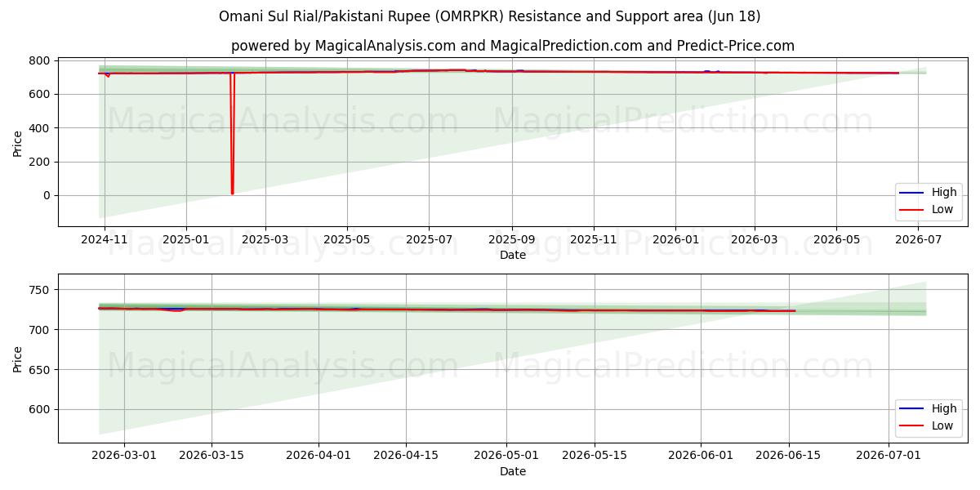Click the 2026-05-15 date tick label
This screenshot has height=490, width=980.
tap(595, 456)
